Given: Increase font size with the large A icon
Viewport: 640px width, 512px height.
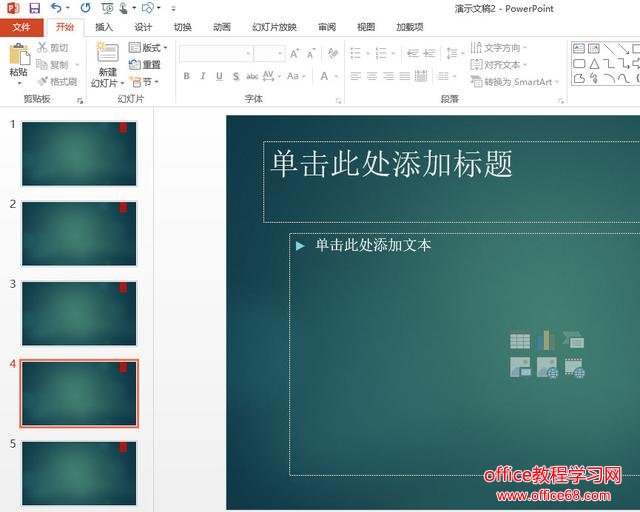Looking at the screenshot, I should (x=294, y=53).
